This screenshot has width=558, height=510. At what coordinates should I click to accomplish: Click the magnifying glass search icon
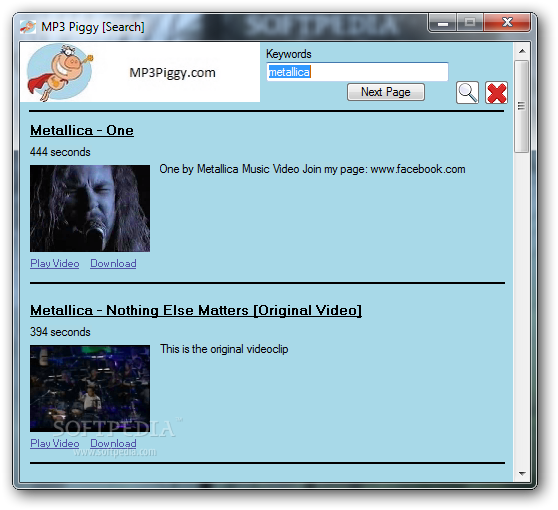(x=467, y=93)
